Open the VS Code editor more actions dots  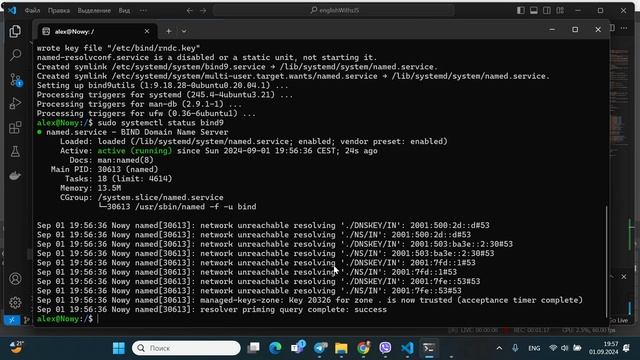624,28
